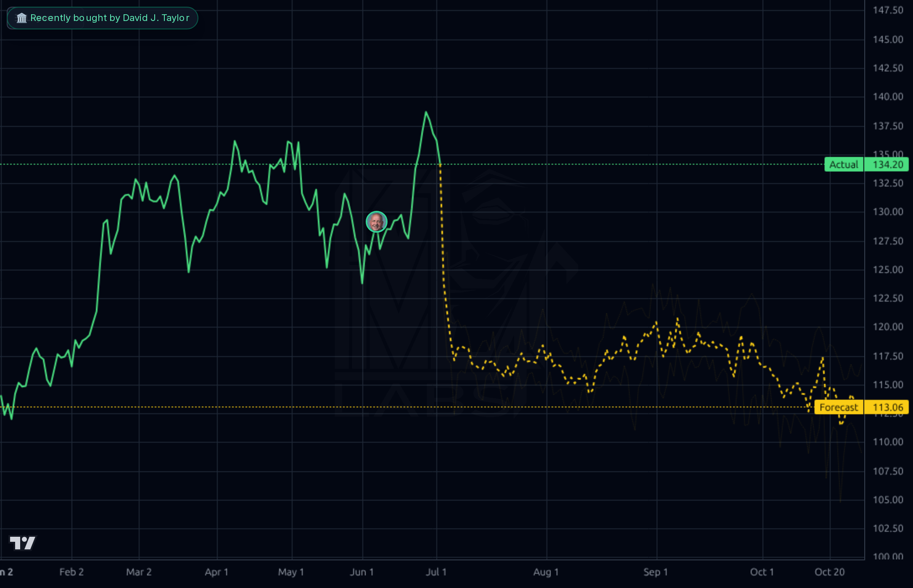The height and width of the screenshot is (588, 913).
Task: Click the 142.50 price axis value
Action: pos(888,68)
